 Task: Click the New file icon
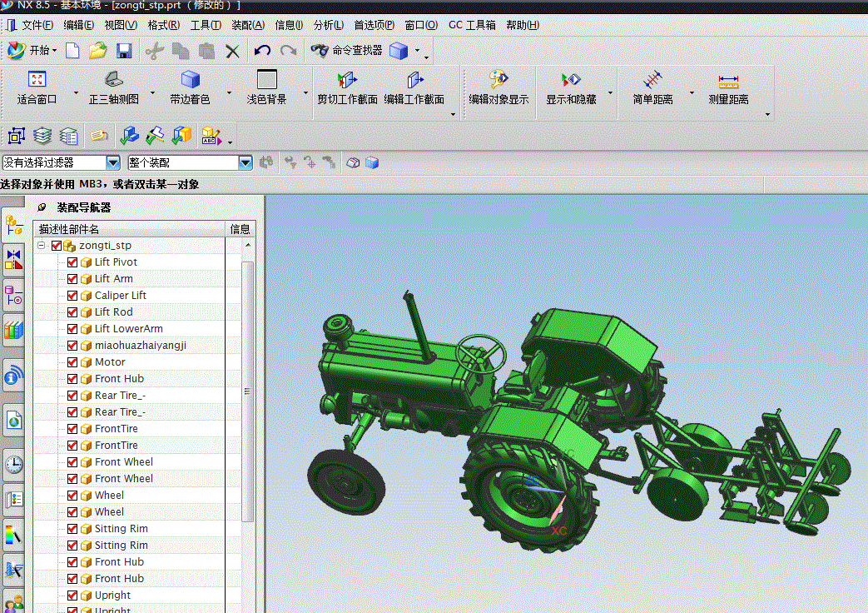pos(72,51)
